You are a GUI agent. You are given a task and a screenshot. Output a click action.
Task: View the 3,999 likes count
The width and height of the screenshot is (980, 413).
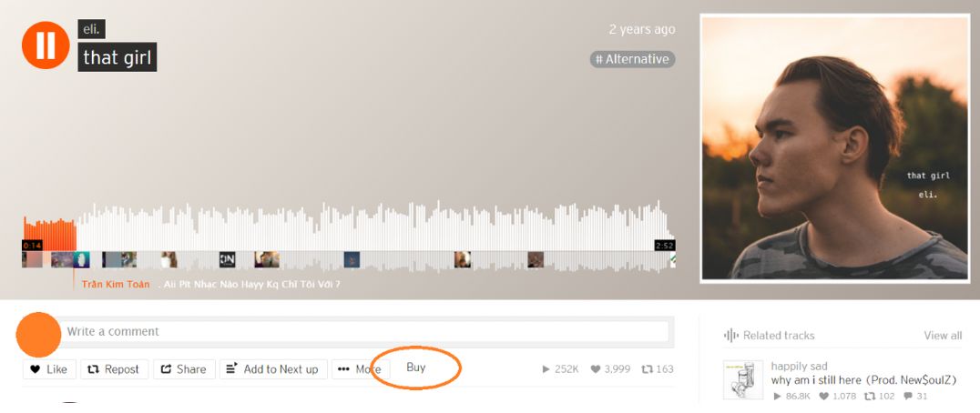[x=610, y=369]
